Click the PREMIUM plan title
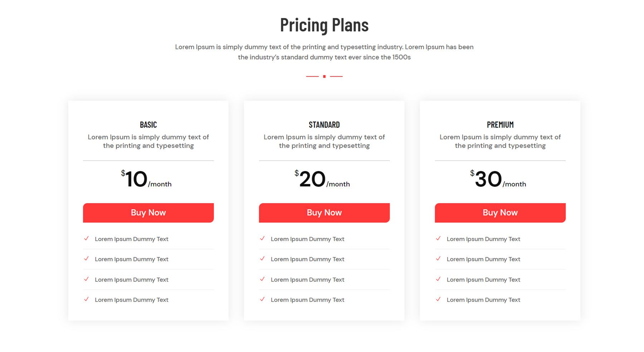Screen dimensions: 644x352 pyautogui.click(x=500, y=124)
